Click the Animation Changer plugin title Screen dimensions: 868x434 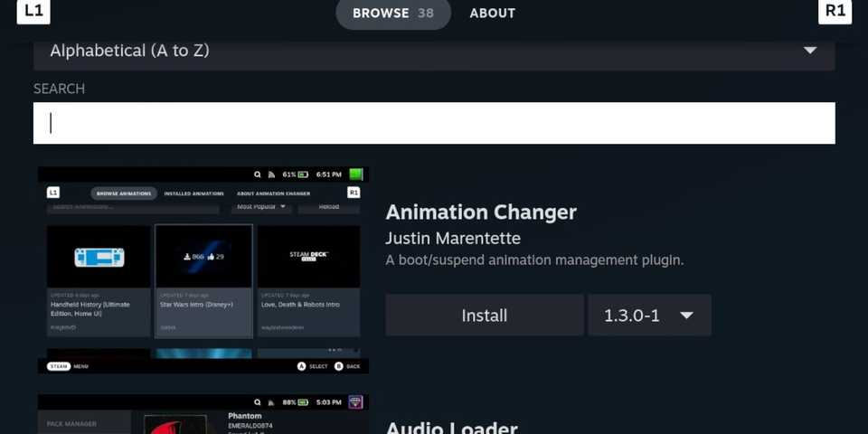[x=481, y=212]
